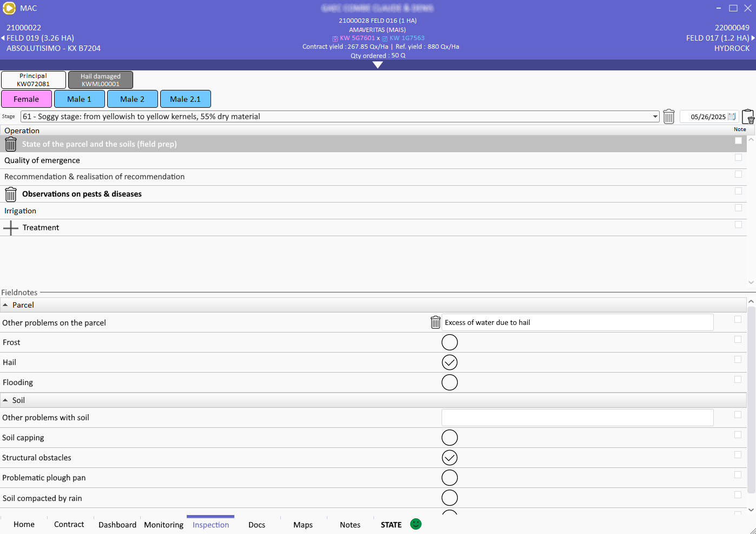
Task: Open the Notes tab
Action: 350,524
